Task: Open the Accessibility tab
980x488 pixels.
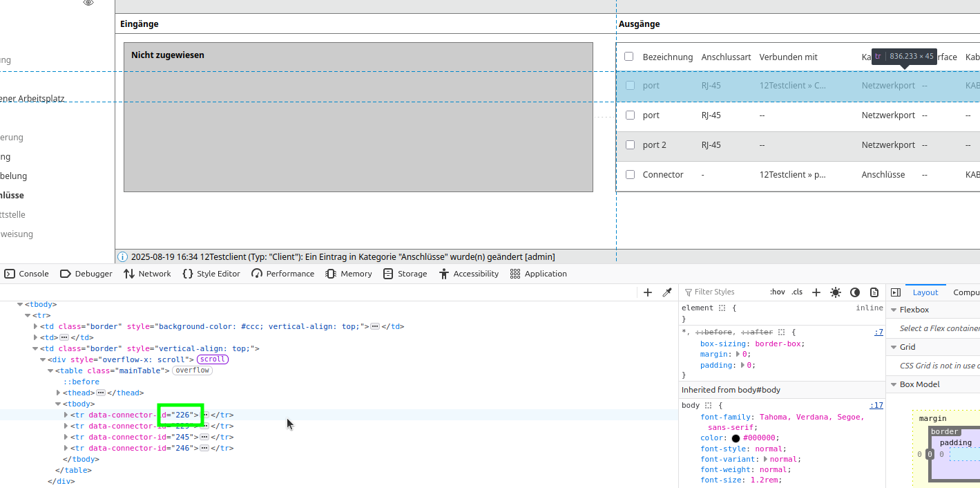Action: tap(468, 274)
